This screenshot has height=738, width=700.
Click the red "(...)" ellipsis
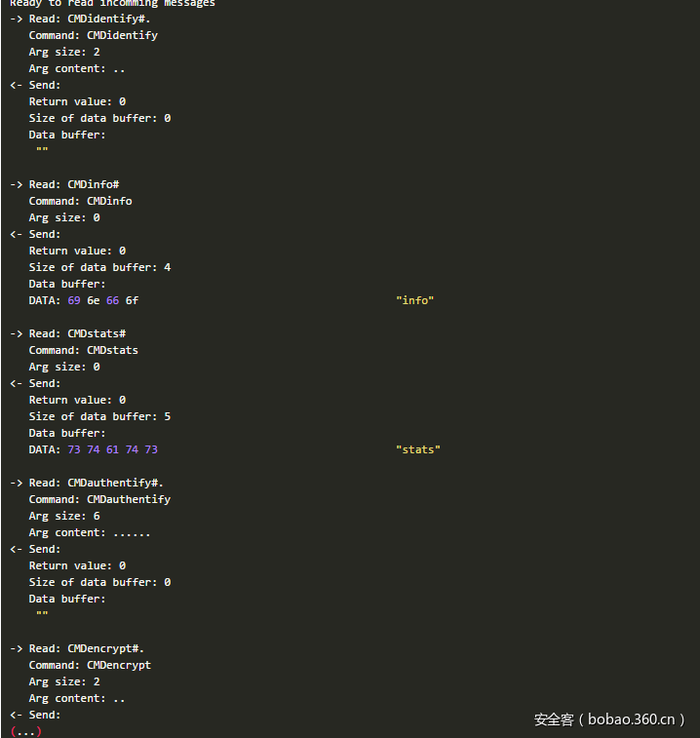[26, 731]
